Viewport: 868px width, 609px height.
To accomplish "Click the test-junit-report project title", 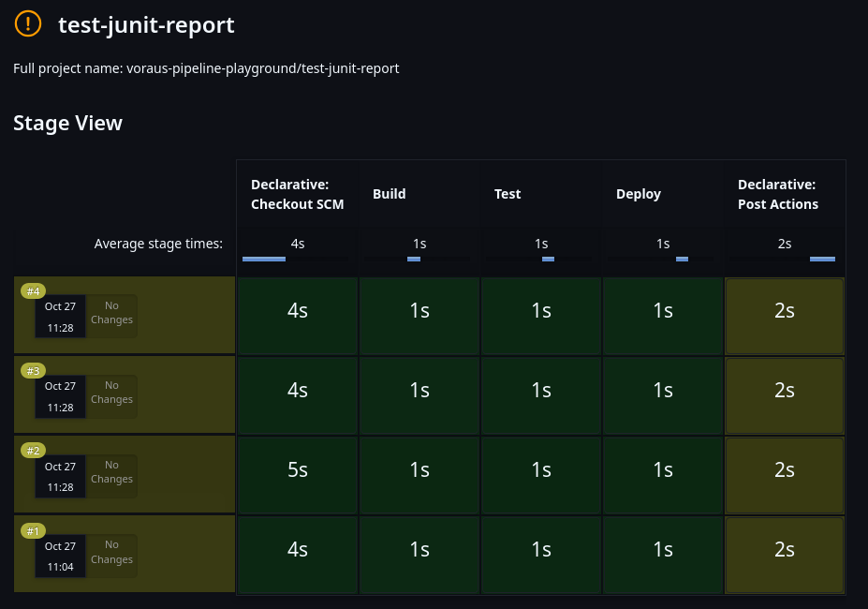I will pyautogui.click(x=146, y=25).
